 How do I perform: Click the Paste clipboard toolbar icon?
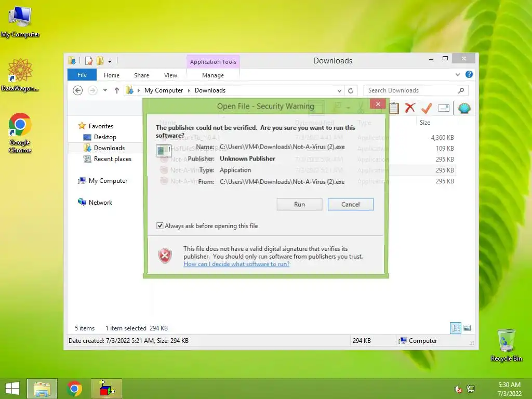point(394,108)
